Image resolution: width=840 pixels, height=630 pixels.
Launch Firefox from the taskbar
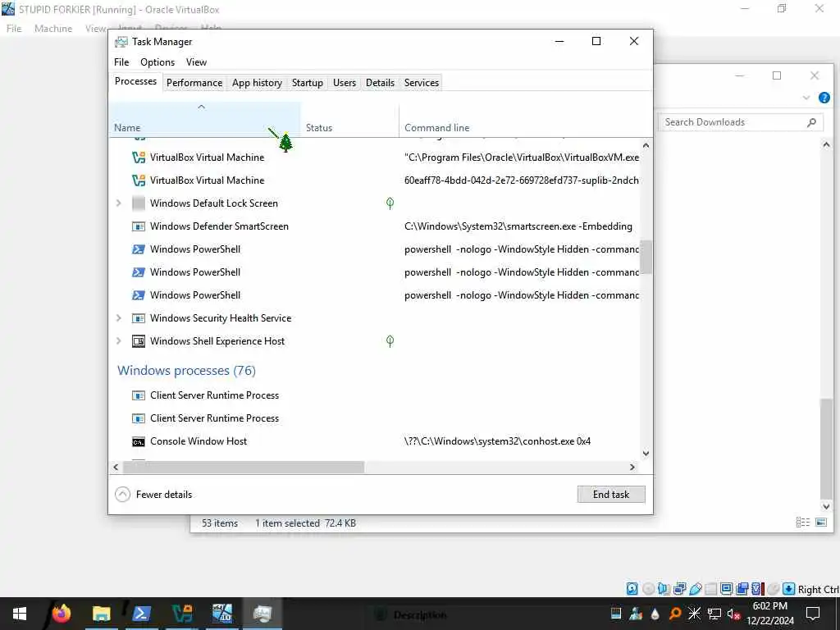61,614
